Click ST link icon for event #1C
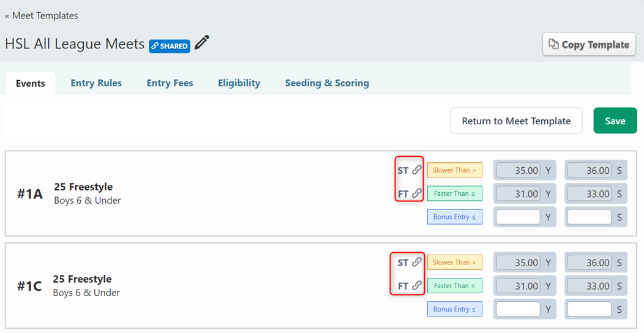644x333 pixels. pyautogui.click(x=416, y=262)
